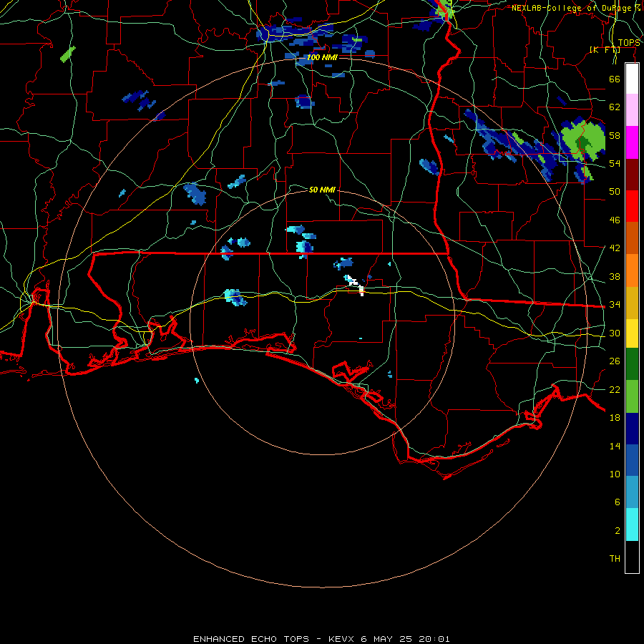Pick the dark green legend swatch
The height and width of the screenshot is (644, 644).
[x=632, y=364]
